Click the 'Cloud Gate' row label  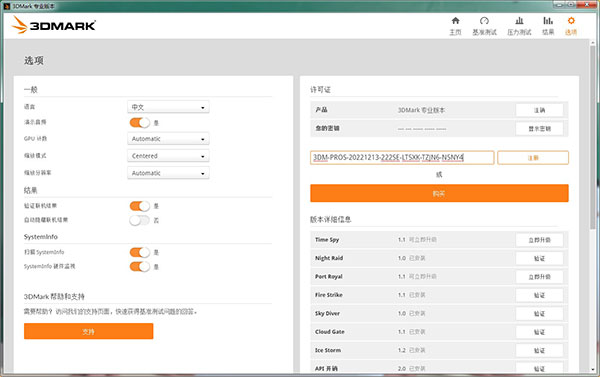[x=329, y=331]
